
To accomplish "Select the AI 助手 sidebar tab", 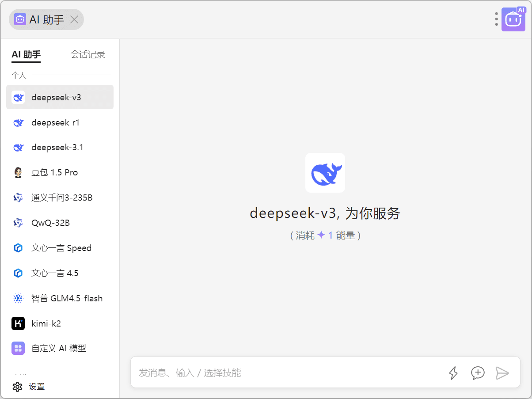I will (26, 55).
